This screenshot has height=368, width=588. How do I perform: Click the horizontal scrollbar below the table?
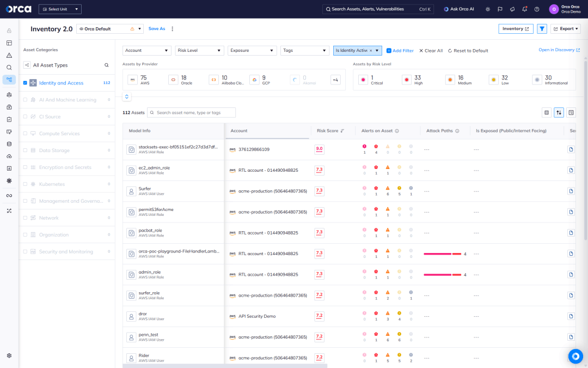(x=225, y=366)
